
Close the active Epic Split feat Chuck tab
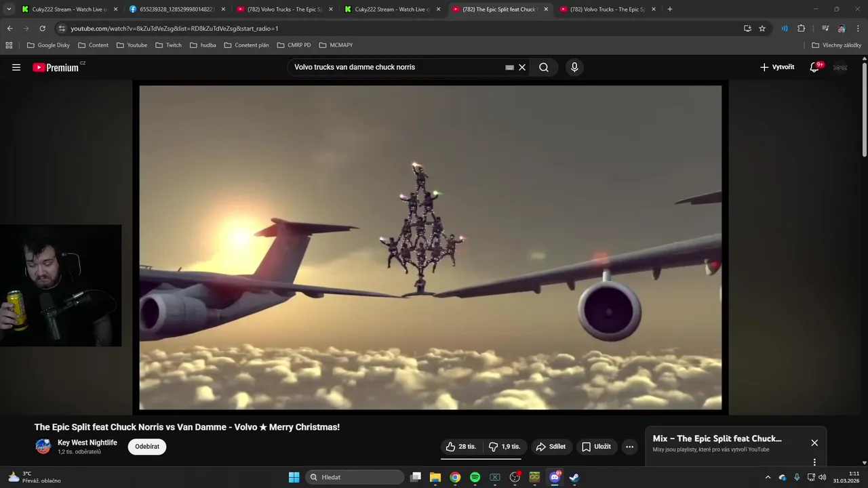(x=546, y=9)
